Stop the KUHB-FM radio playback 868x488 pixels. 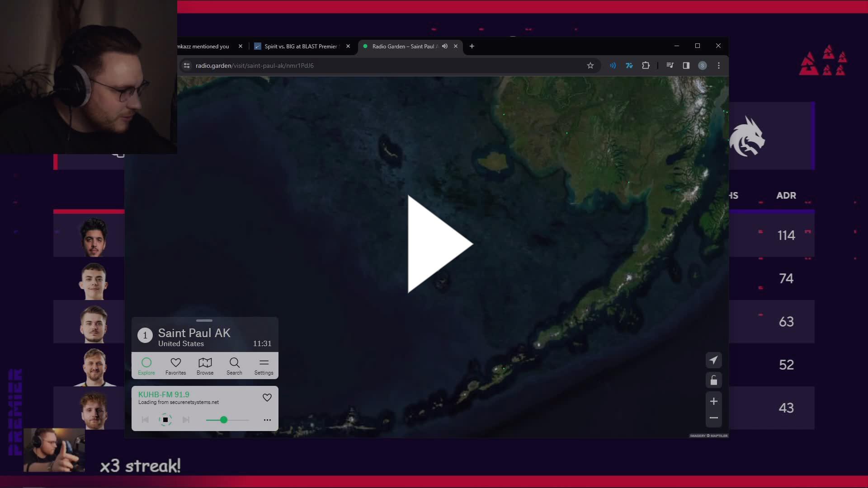[165, 420]
